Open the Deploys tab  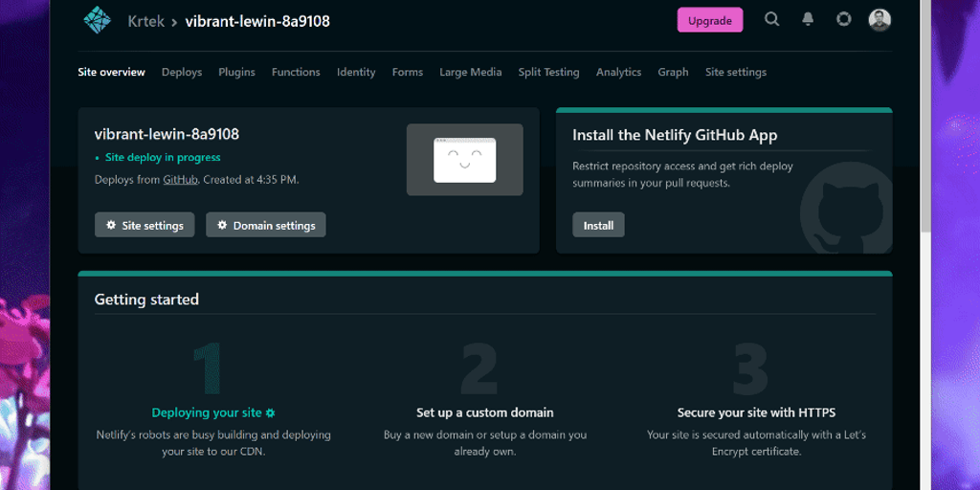coord(182,72)
